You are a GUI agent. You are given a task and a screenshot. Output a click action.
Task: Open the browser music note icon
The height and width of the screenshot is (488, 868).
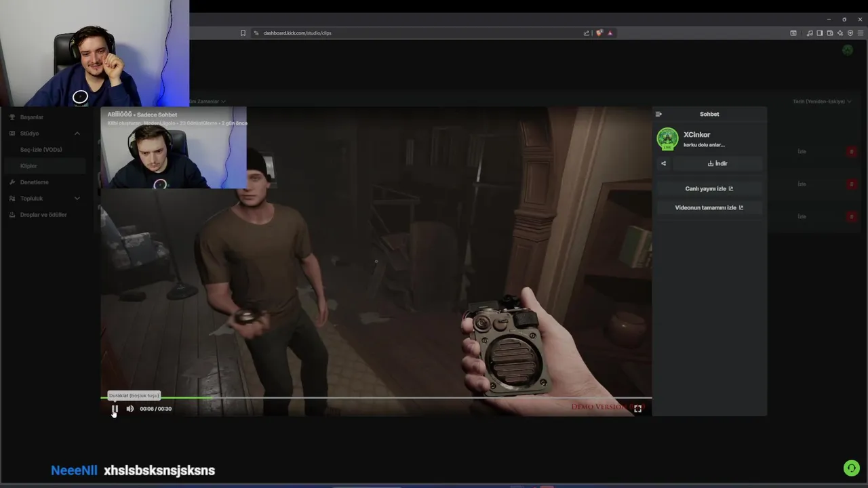(810, 33)
